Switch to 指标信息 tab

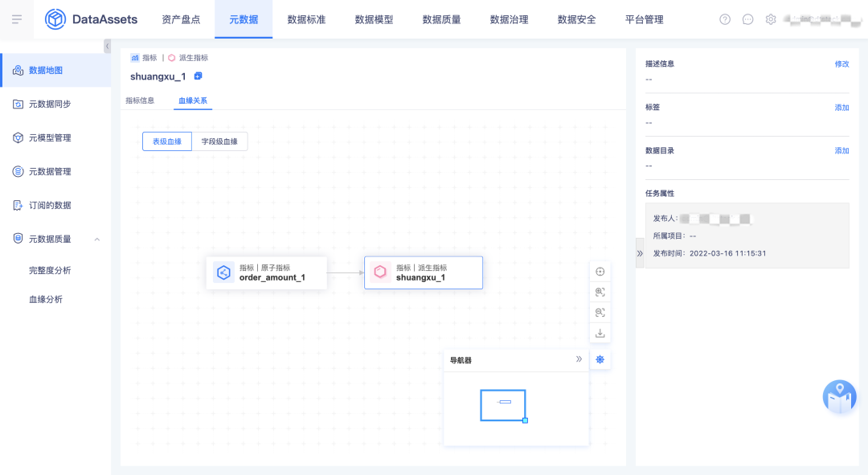point(140,100)
